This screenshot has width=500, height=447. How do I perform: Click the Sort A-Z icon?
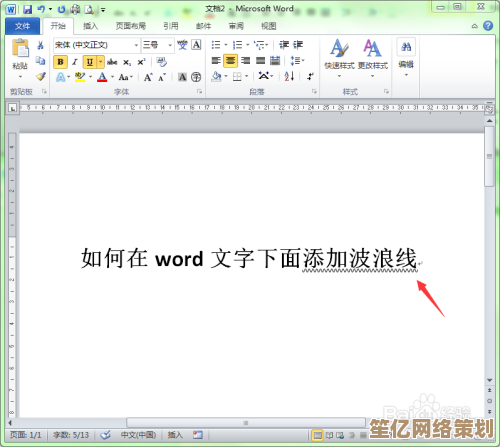(289, 77)
